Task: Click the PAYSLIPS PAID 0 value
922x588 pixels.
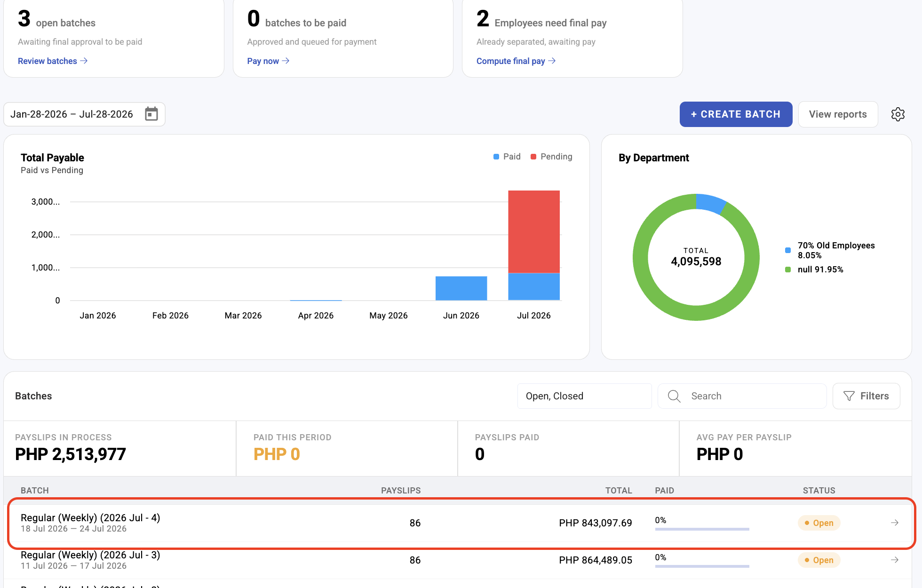Action: coord(480,454)
